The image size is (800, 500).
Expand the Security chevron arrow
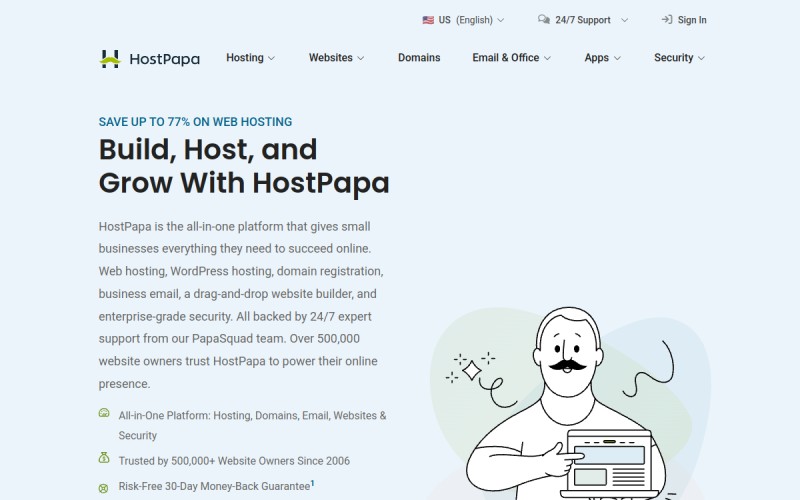(702, 58)
